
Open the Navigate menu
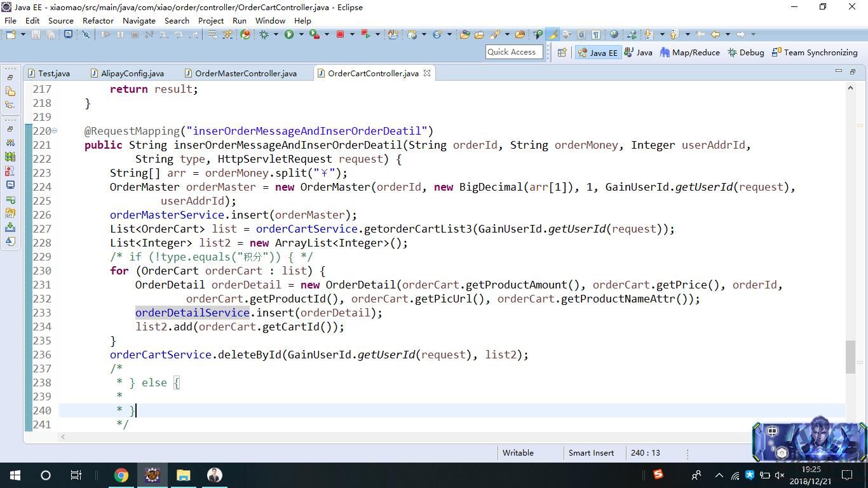pyautogui.click(x=139, y=20)
